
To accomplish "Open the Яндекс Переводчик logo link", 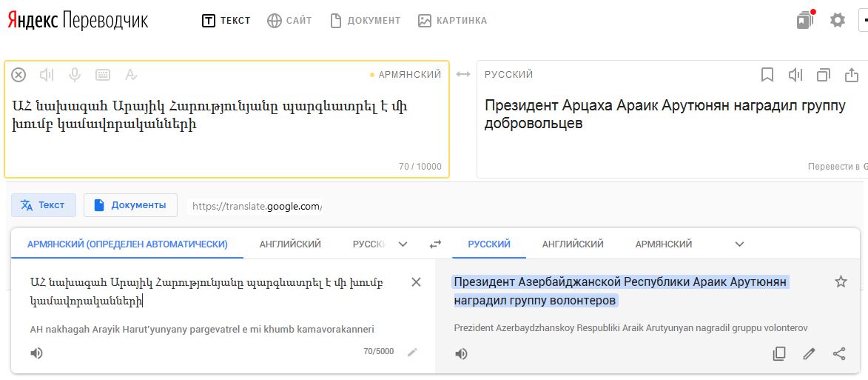I will 78,21.
